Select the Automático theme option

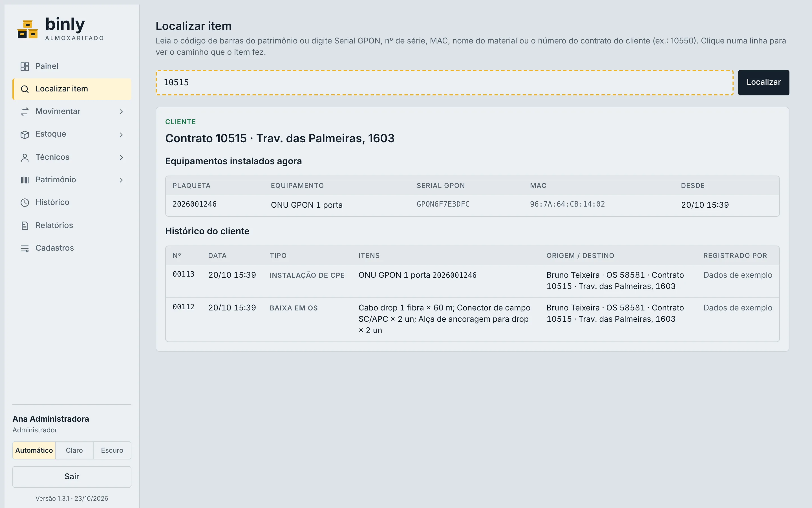[x=34, y=450]
